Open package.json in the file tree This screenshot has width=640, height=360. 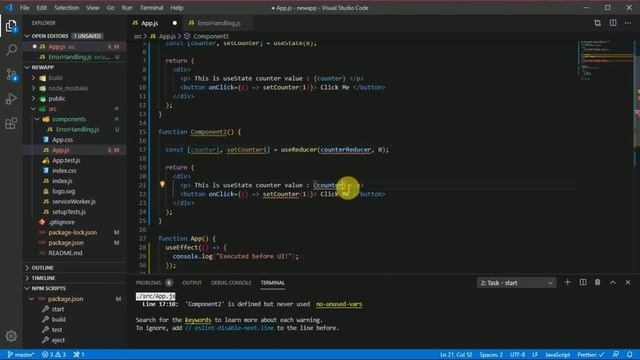(66, 242)
